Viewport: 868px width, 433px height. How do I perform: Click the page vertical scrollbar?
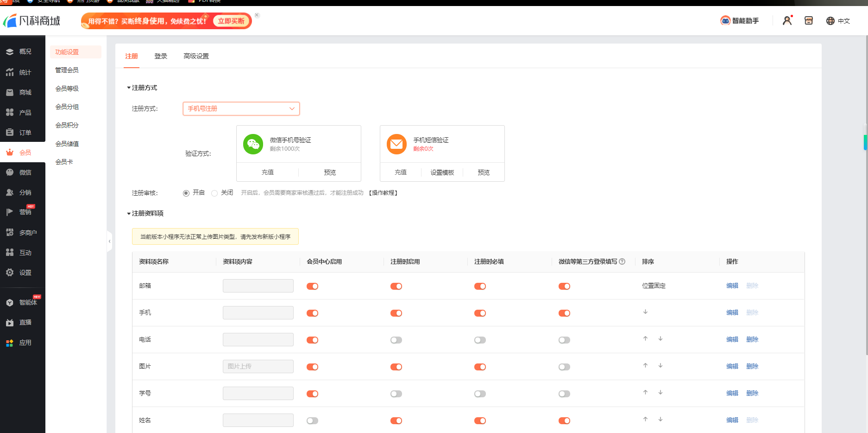(865, 232)
